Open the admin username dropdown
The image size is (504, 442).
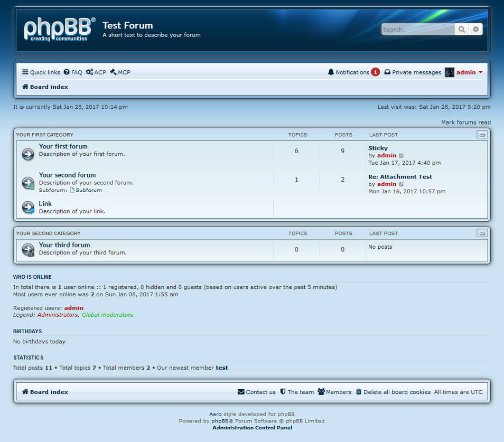(465, 72)
